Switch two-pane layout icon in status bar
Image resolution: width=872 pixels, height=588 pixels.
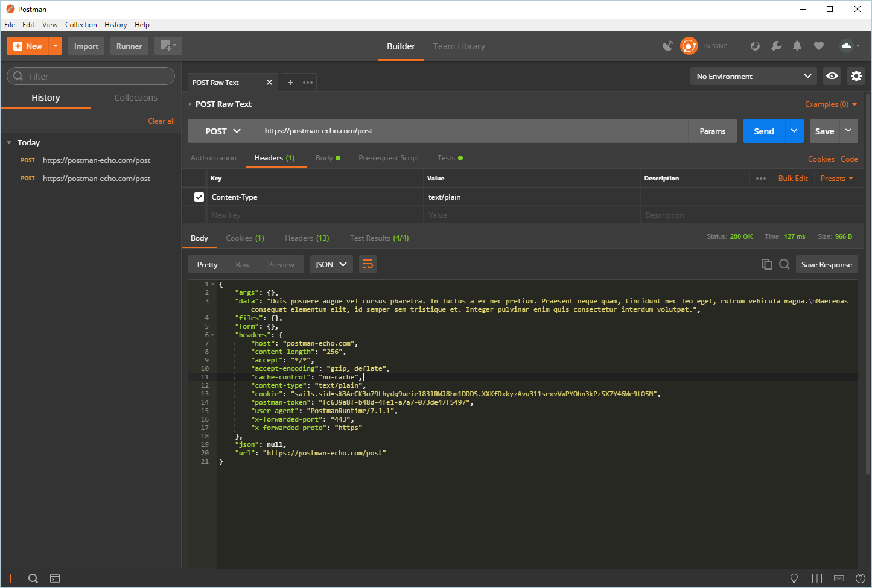817,578
